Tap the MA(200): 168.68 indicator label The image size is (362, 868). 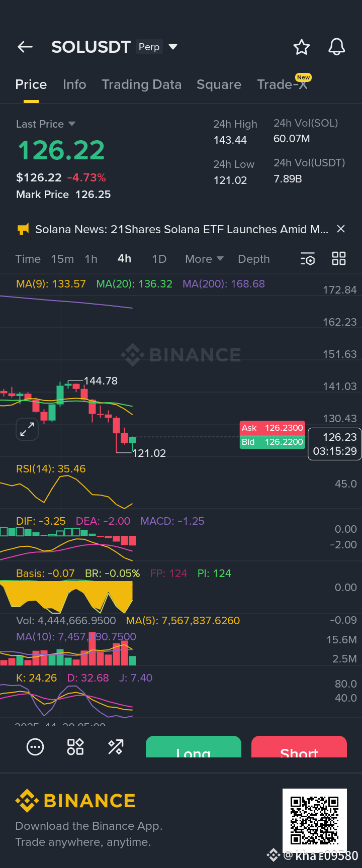224,284
